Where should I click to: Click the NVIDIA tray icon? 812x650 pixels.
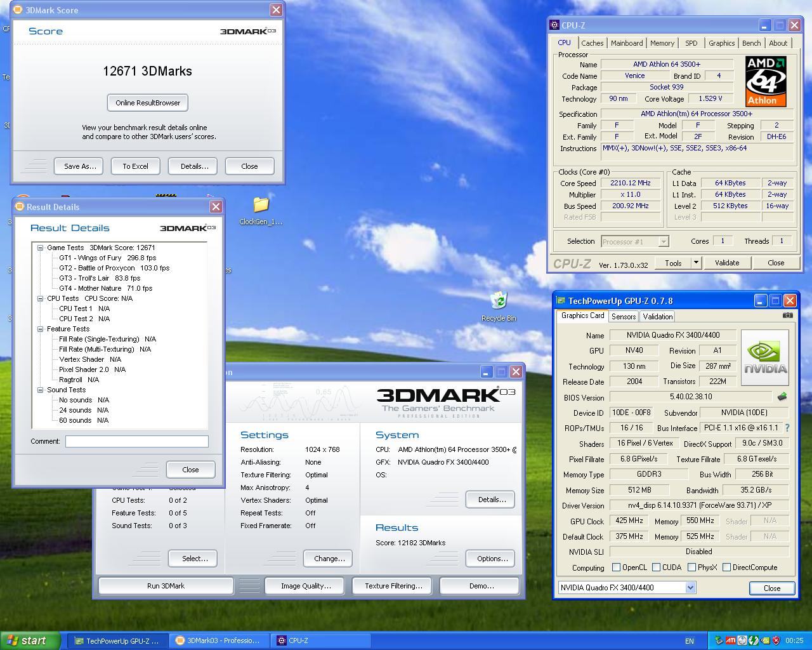pos(766,640)
